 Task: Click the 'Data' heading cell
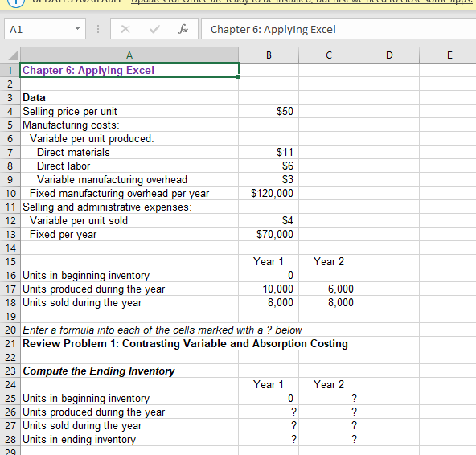(x=129, y=97)
